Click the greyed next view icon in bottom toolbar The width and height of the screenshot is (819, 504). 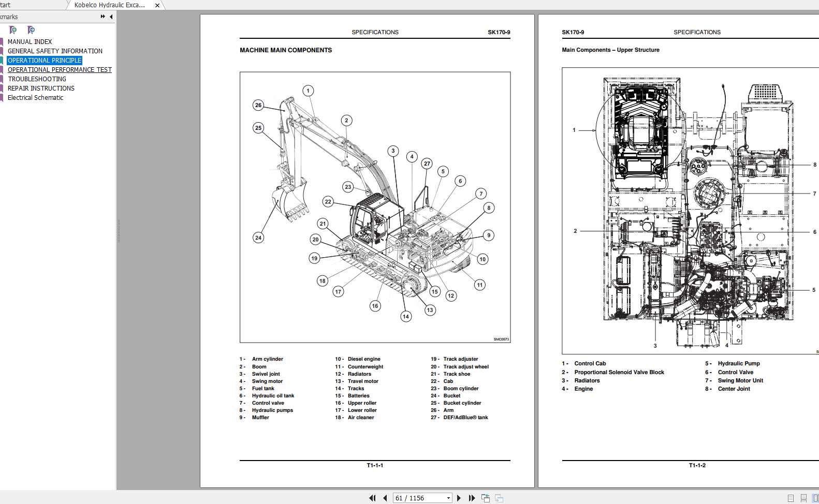coord(499,498)
